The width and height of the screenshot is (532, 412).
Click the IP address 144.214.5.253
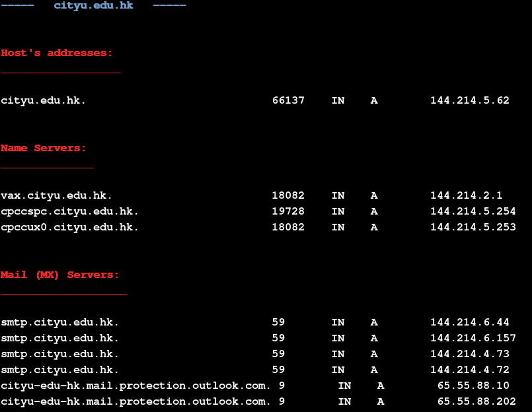click(x=473, y=227)
